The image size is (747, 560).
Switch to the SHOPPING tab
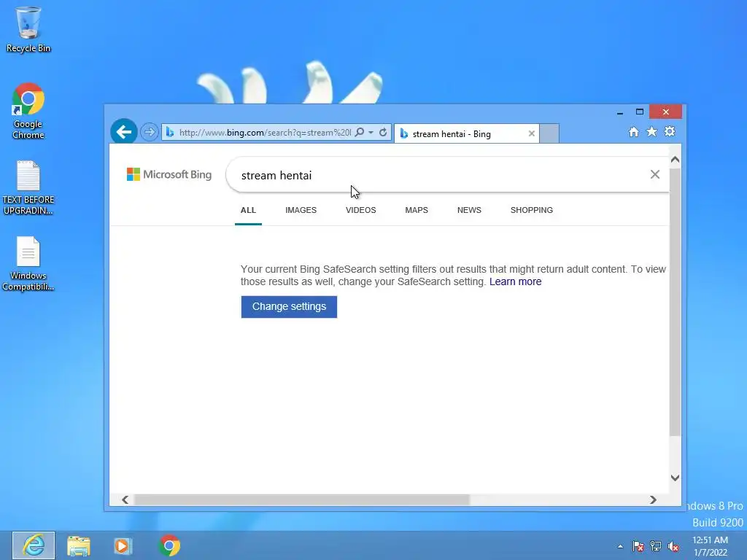(x=532, y=210)
